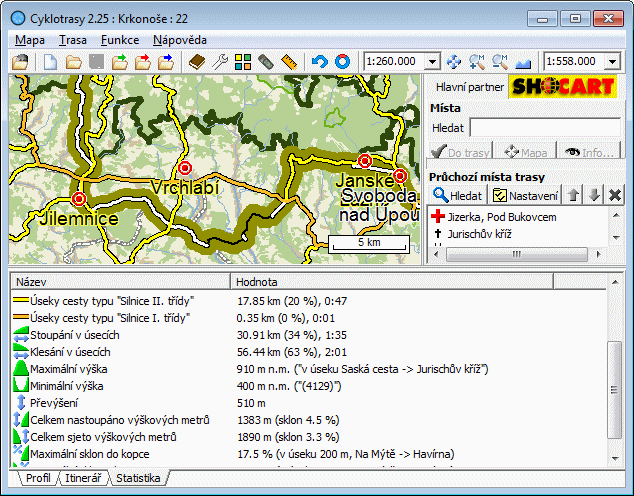Screen dimensions: 634x496
Task: Click the blue undo arrow icon
Action: coord(319,62)
